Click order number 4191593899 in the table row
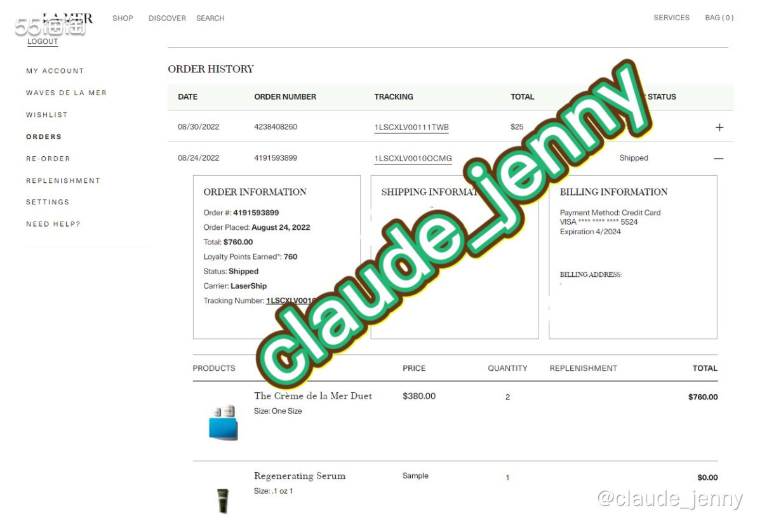 tap(276, 158)
